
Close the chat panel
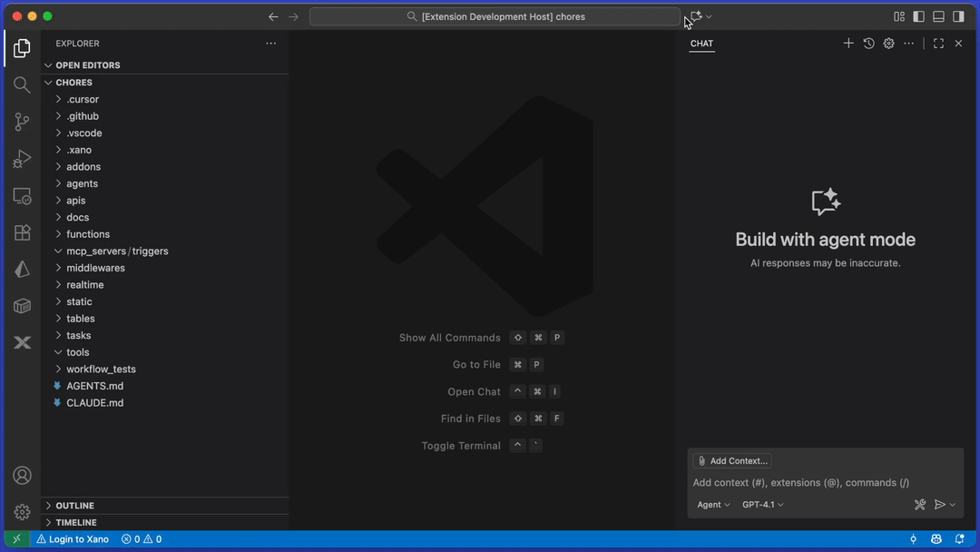coord(959,44)
